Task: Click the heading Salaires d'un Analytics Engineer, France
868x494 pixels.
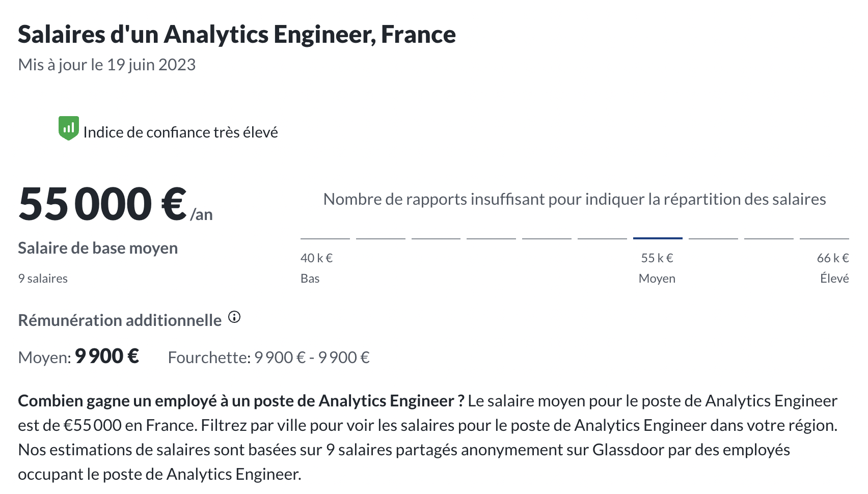Action: point(237,35)
